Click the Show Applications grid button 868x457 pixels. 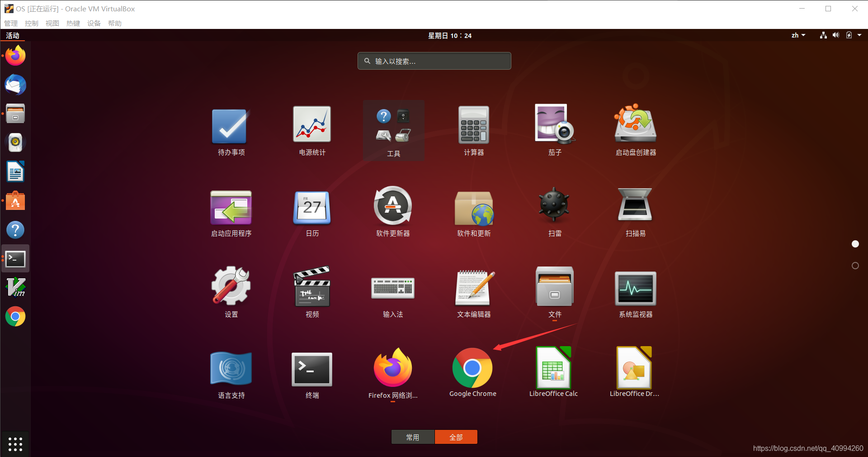click(15, 444)
